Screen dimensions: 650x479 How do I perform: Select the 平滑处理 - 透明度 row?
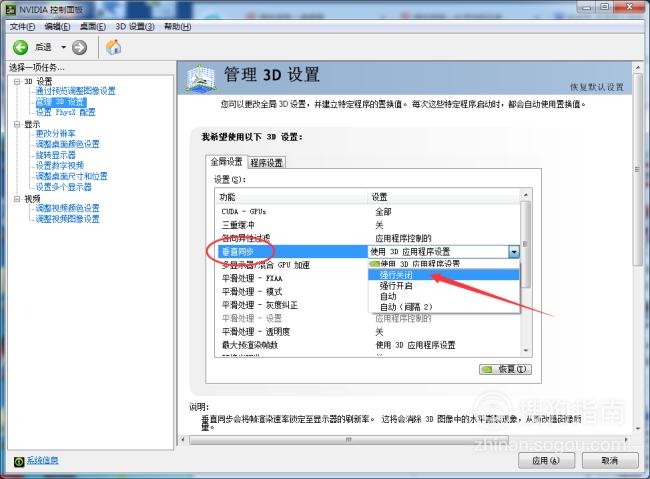click(369, 331)
